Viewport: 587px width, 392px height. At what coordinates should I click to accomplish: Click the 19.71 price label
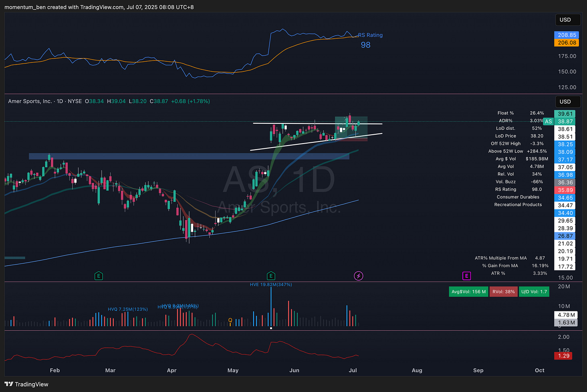[x=565, y=259]
